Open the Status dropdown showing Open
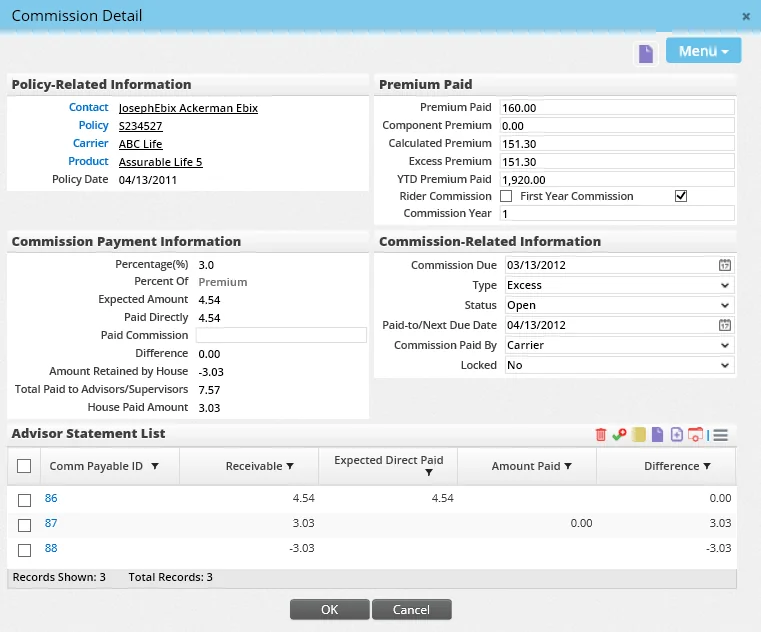This screenshot has width=761, height=632. [618, 305]
